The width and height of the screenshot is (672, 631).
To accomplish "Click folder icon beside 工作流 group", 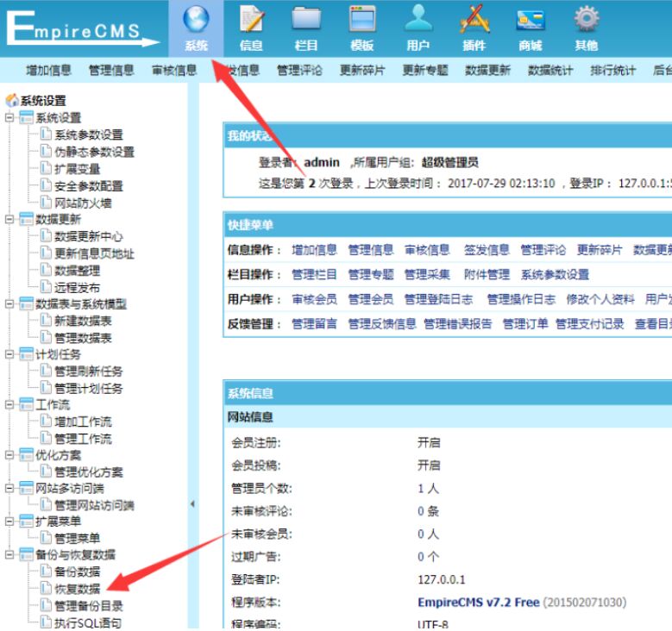I will (26, 404).
